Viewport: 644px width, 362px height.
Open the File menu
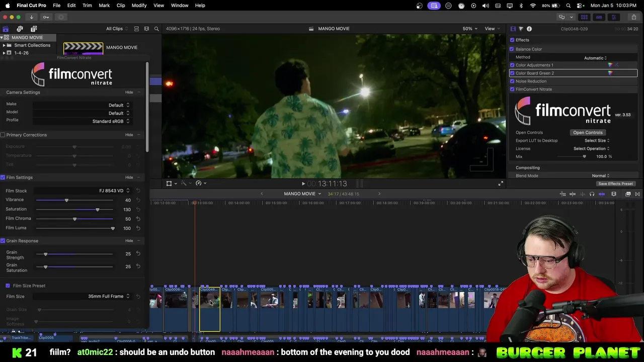[57, 6]
